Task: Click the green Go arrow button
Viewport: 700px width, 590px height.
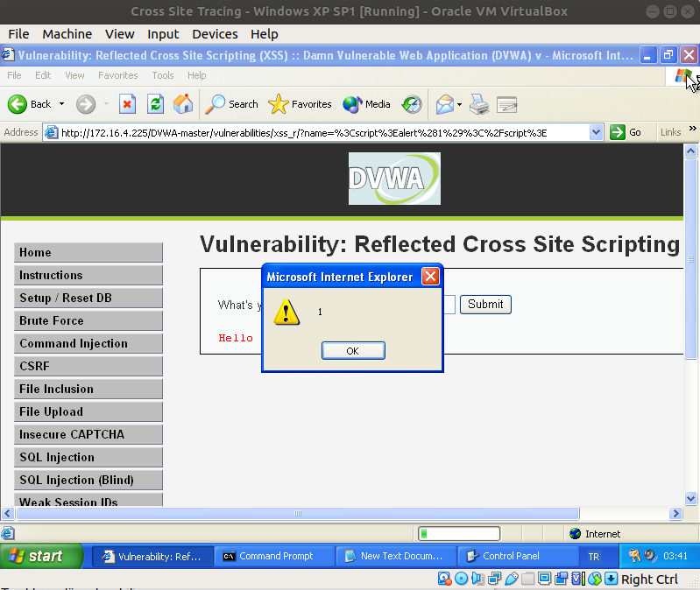Action: tap(618, 132)
